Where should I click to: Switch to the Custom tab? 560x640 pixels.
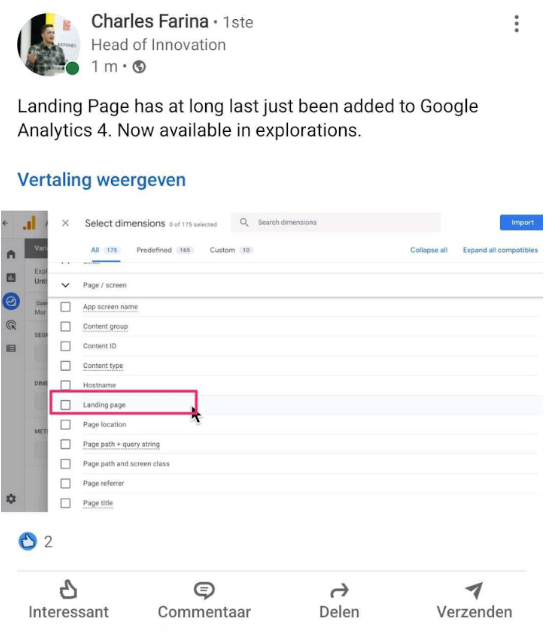(222, 250)
